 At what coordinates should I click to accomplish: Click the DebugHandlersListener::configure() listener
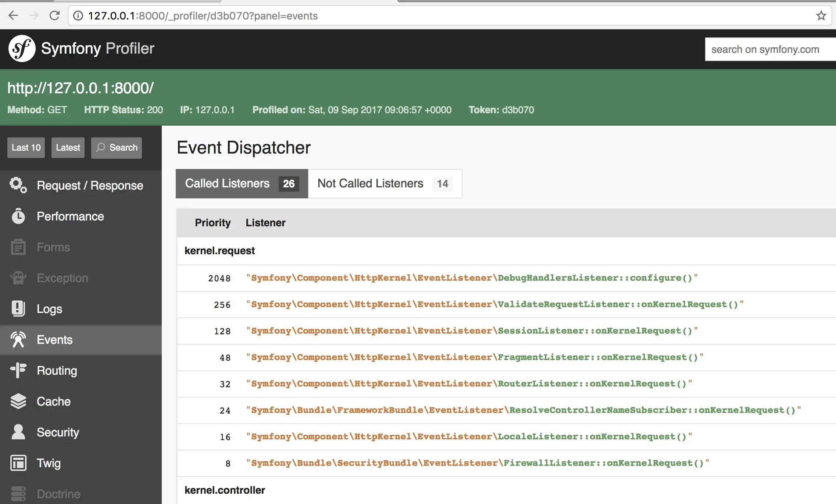(472, 278)
